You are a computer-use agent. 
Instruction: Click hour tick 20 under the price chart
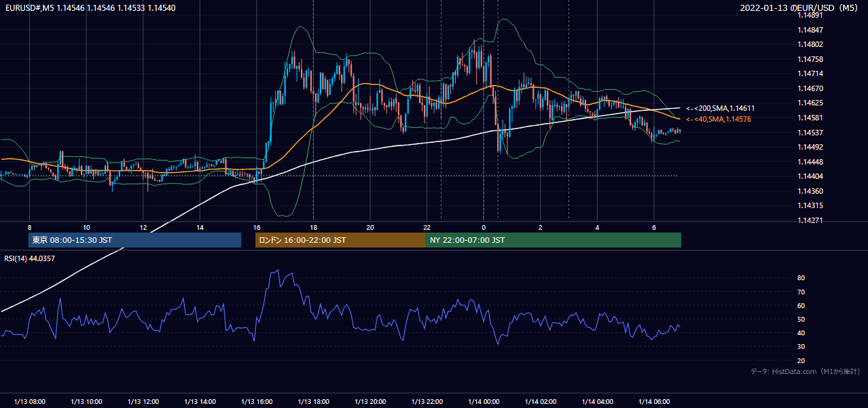click(370, 227)
